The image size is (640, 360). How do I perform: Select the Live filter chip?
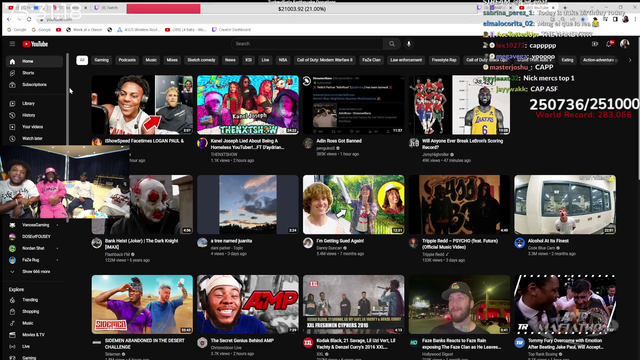point(265,60)
